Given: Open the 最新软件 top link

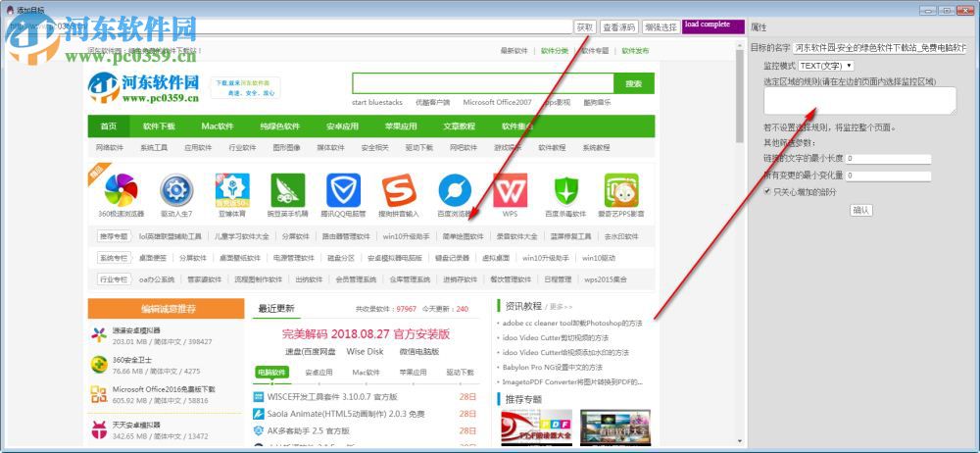Looking at the screenshot, I should click(x=514, y=51).
